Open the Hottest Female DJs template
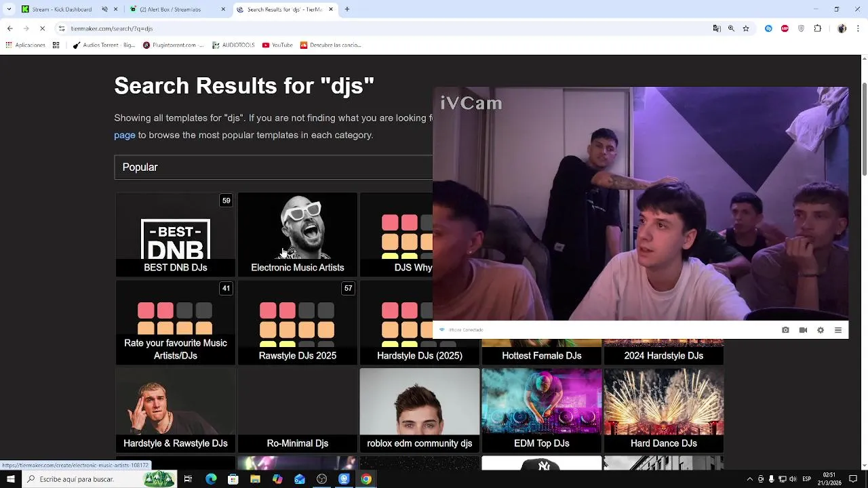Screen dimensions: 868x488 coord(542,352)
